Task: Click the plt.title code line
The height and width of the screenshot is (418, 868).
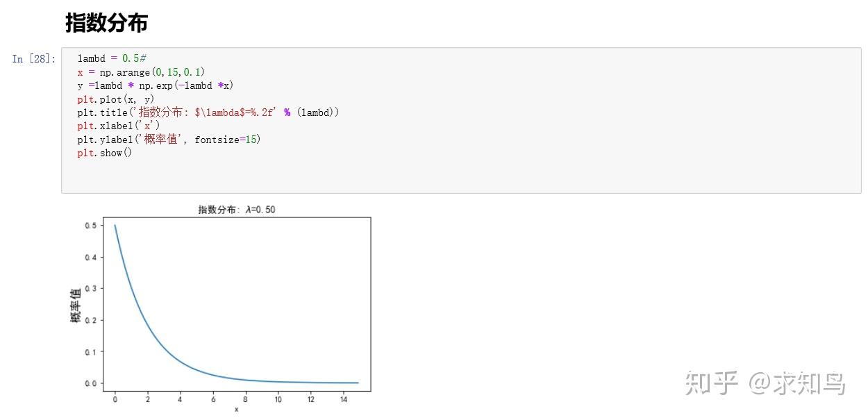Action: click(x=208, y=112)
